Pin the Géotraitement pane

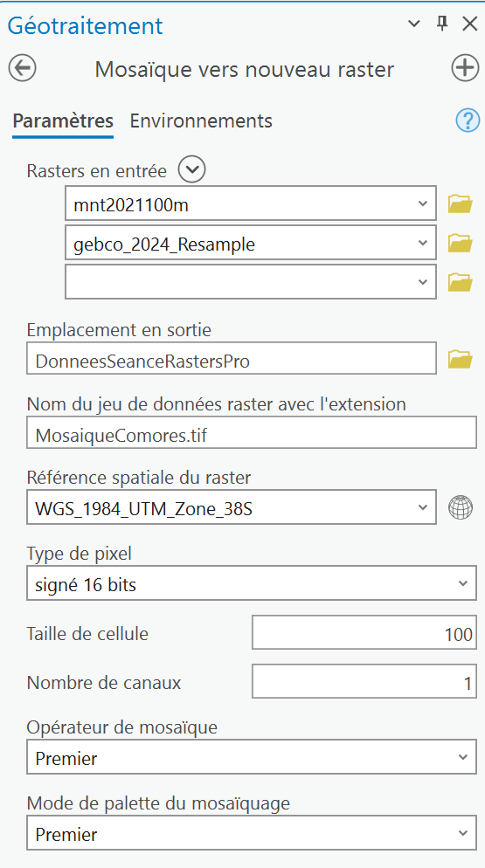[x=442, y=24]
